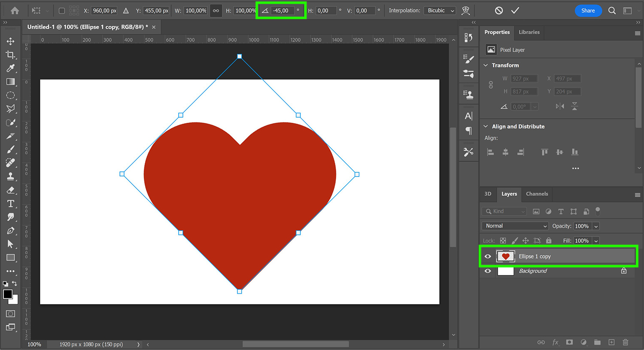
Task: Select the Clone Stamp tool
Action: click(10, 177)
